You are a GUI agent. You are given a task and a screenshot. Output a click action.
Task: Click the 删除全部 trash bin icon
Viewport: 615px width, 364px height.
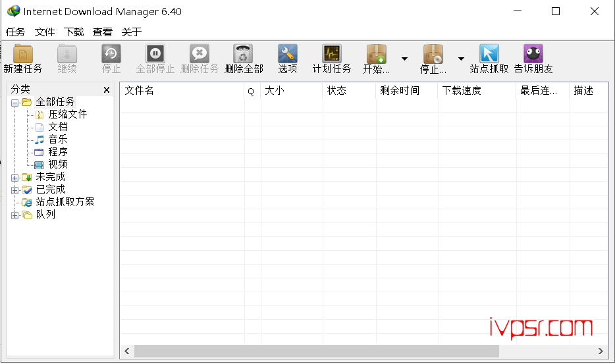pos(243,54)
